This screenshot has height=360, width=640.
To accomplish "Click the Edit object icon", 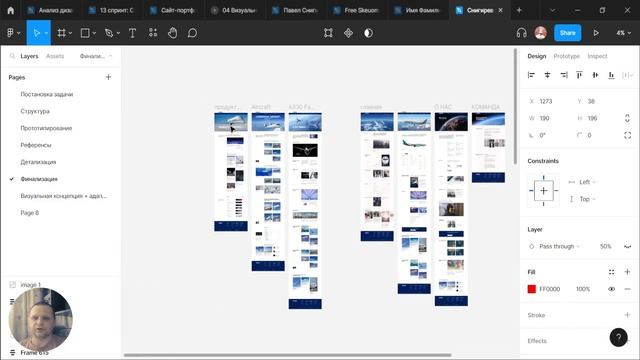I will [x=328, y=33].
